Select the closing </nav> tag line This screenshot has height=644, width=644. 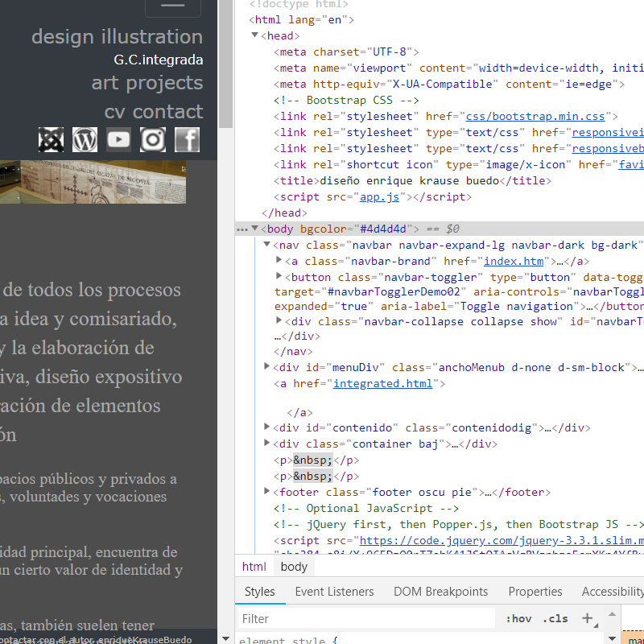[x=293, y=352]
